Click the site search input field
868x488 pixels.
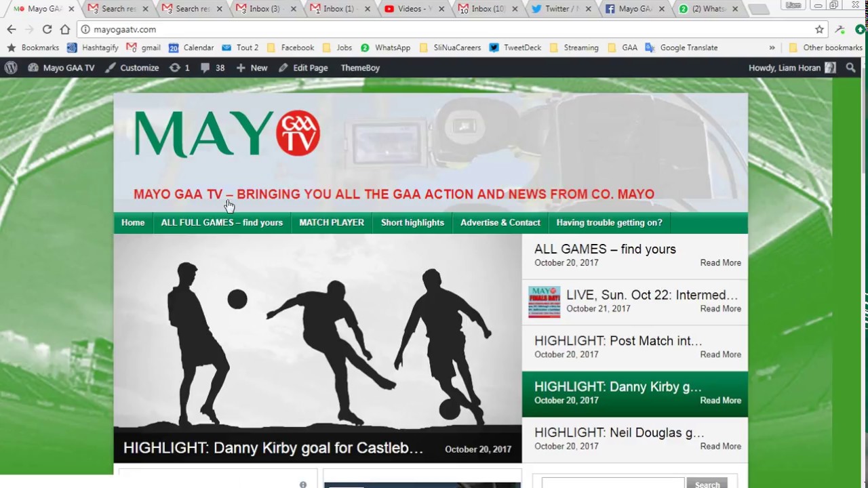coord(614,484)
